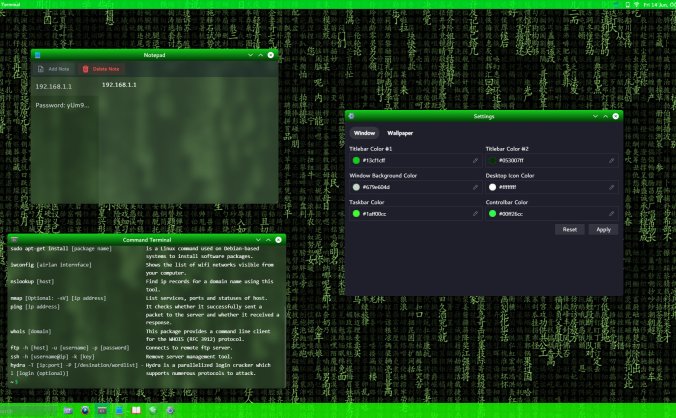Click the Apply button in Settings

coord(604,230)
